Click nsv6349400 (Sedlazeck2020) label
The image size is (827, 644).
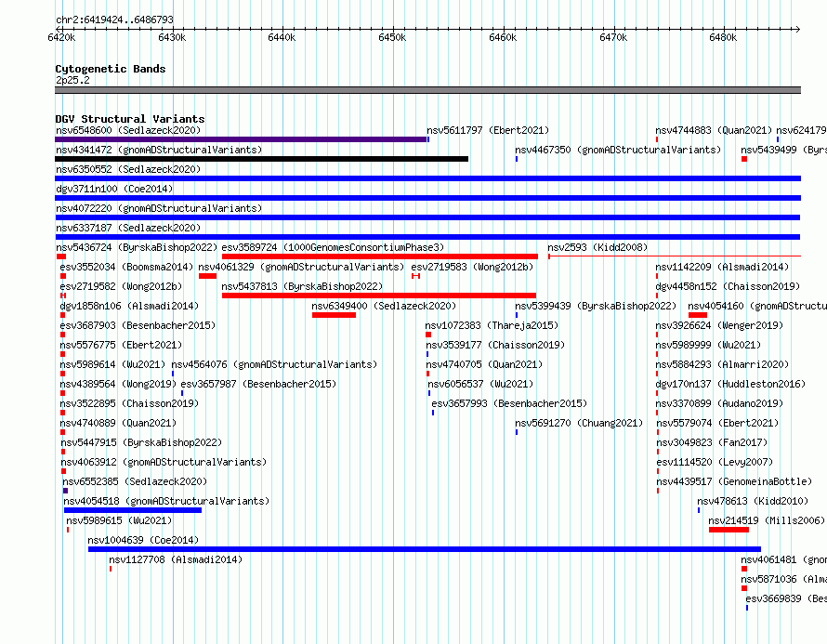point(384,306)
